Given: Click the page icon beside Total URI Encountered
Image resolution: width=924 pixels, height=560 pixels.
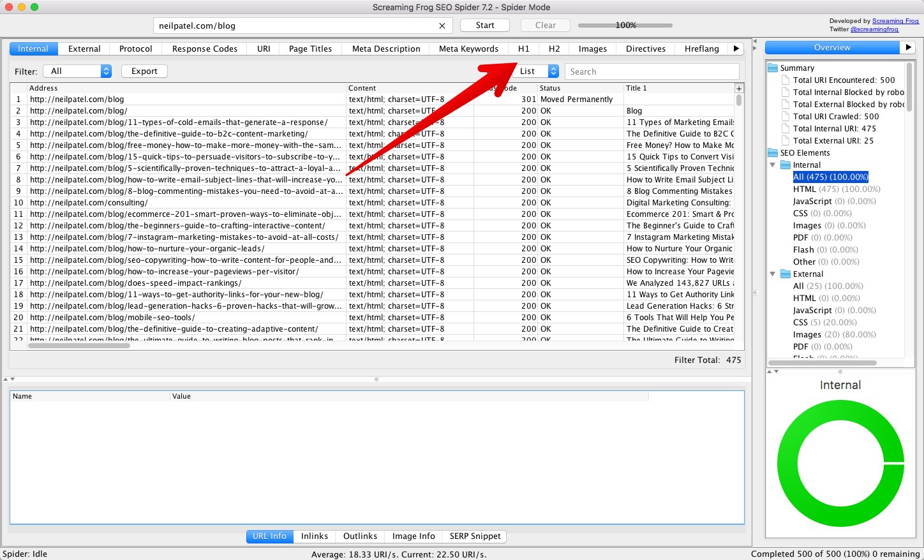Looking at the screenshot, I should coord(786,80).
